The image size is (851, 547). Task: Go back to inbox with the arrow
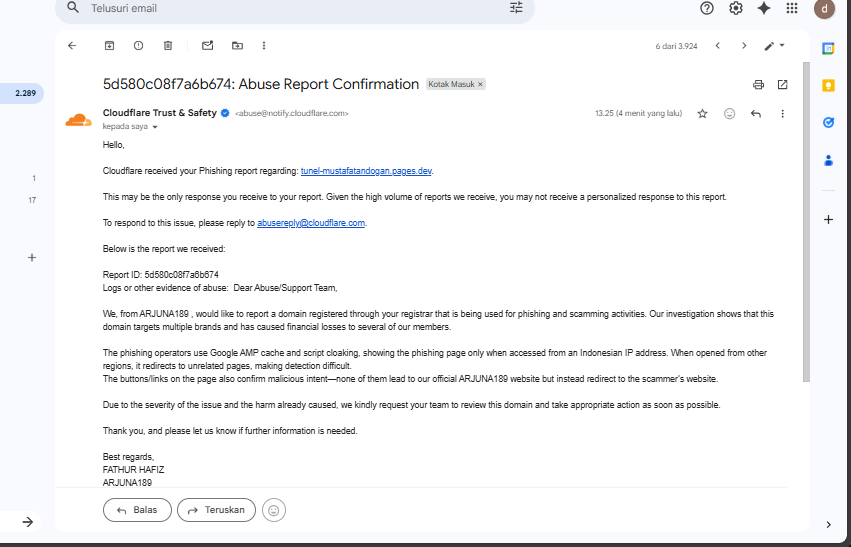point(72,46)
